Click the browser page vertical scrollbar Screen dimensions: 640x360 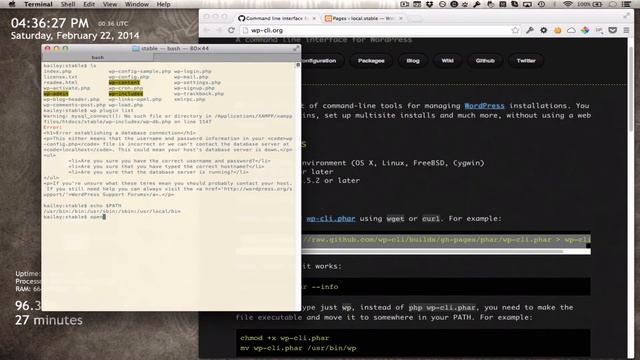631,88
